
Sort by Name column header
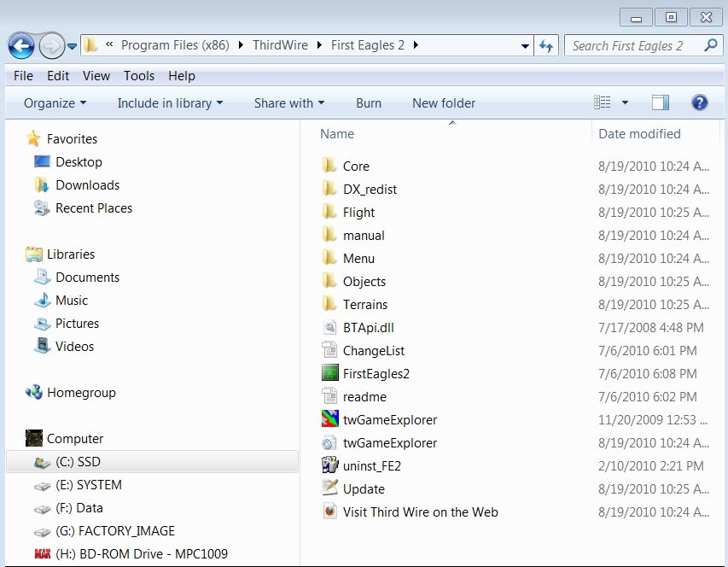point(337,134)
